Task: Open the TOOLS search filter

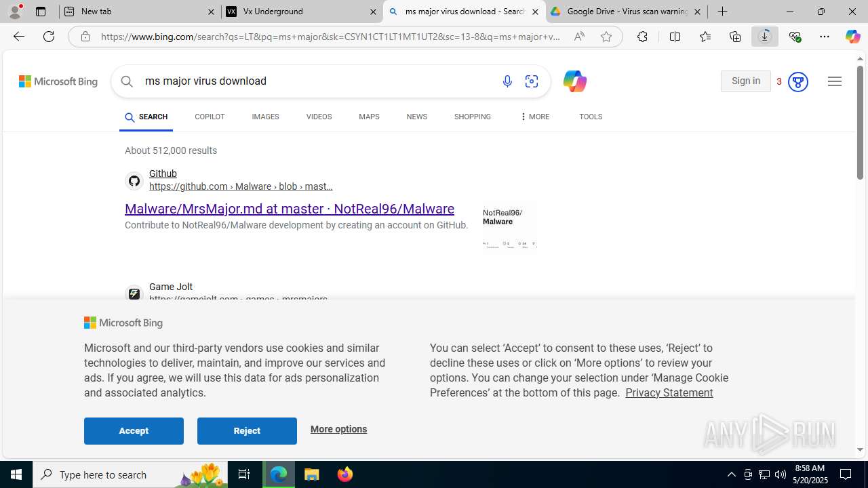Action: (x=591, y=117)
